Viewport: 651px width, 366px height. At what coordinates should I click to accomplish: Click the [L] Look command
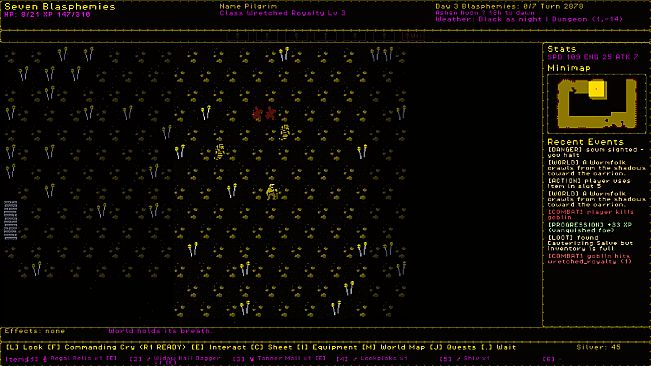[x=24, y=347]
